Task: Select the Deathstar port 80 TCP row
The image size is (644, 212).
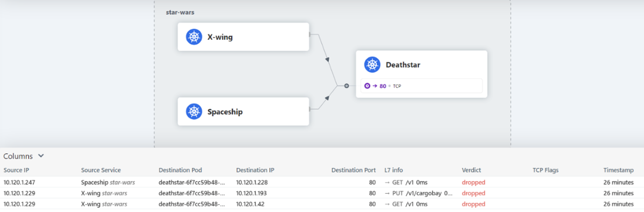Action: pyautogui.click(x=421, y=86)
